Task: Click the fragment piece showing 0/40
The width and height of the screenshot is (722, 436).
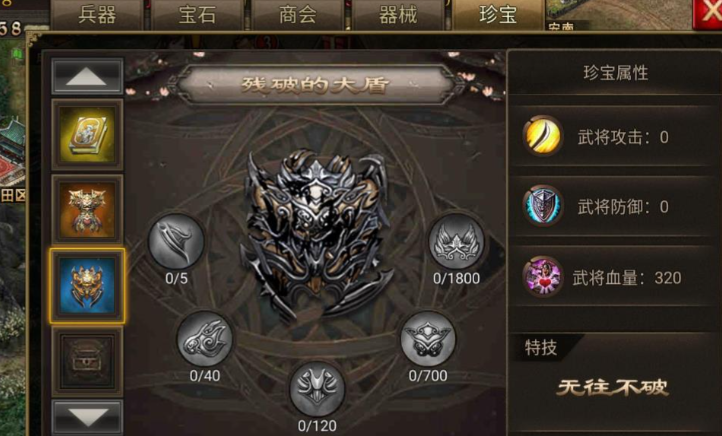Action: pos(205,339)
